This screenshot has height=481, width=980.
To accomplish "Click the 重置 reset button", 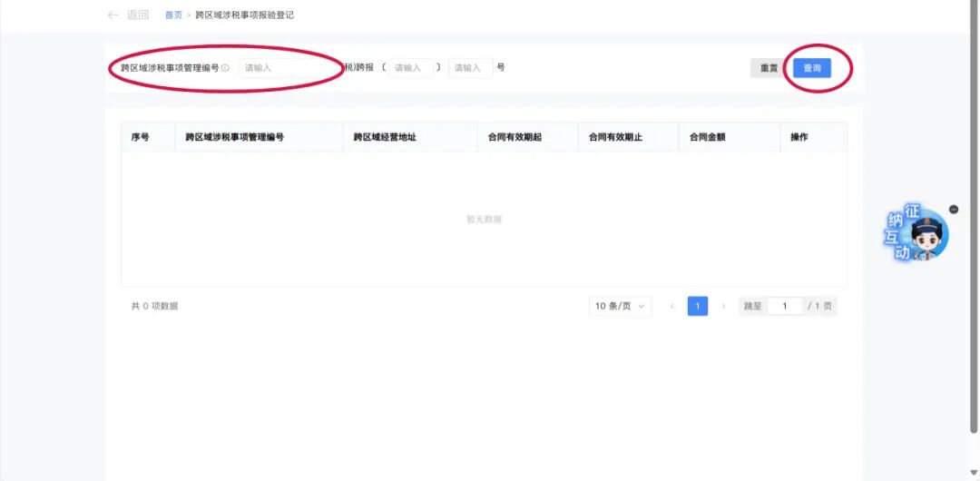I will tap(769, 68).
